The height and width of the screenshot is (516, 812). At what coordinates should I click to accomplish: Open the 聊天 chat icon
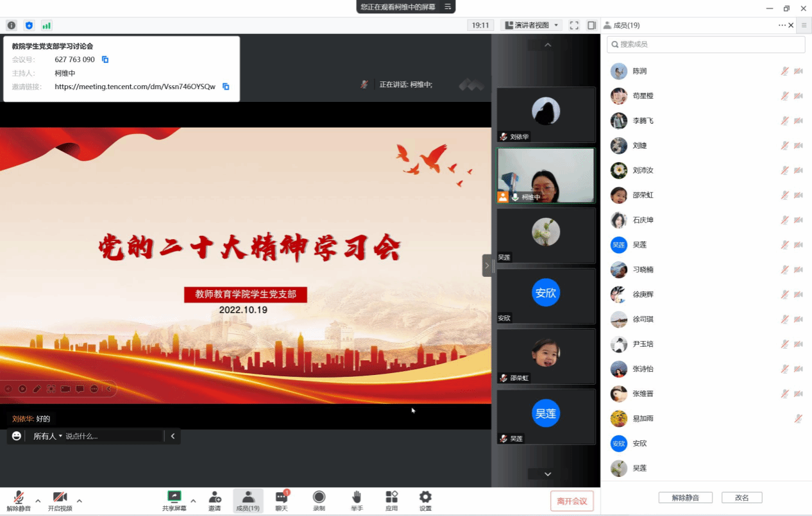[x=281, y=497]
